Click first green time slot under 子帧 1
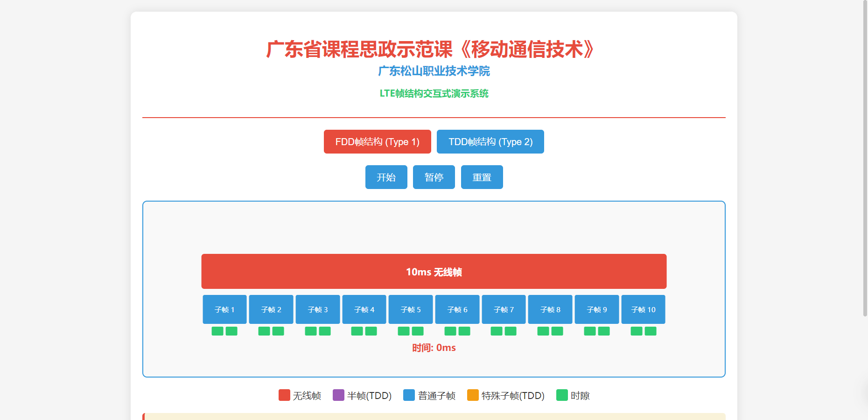Screen dimensions: 868x420 (217, 331)
